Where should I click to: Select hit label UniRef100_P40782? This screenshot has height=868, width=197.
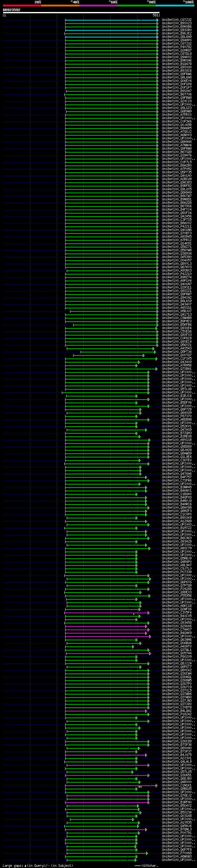[x=177, y=47]
